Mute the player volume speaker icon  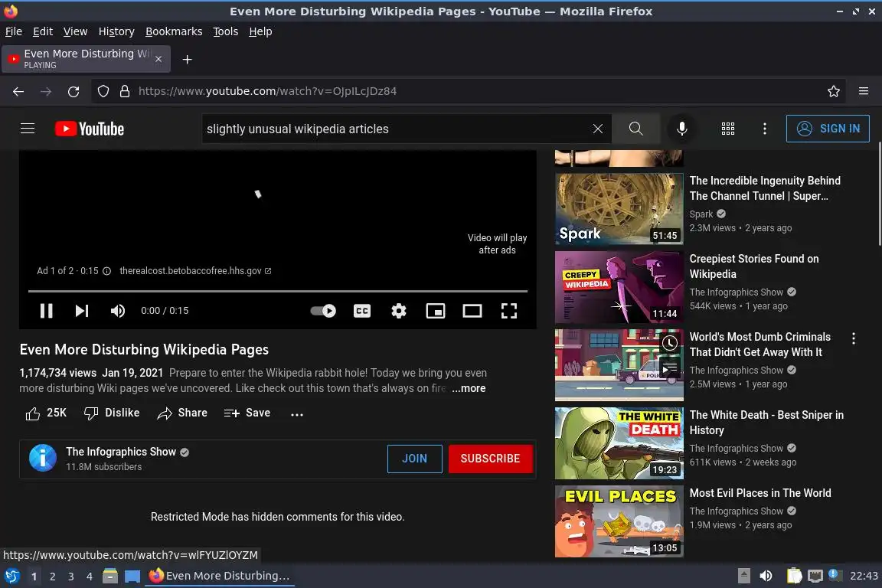tap(118, 311)
